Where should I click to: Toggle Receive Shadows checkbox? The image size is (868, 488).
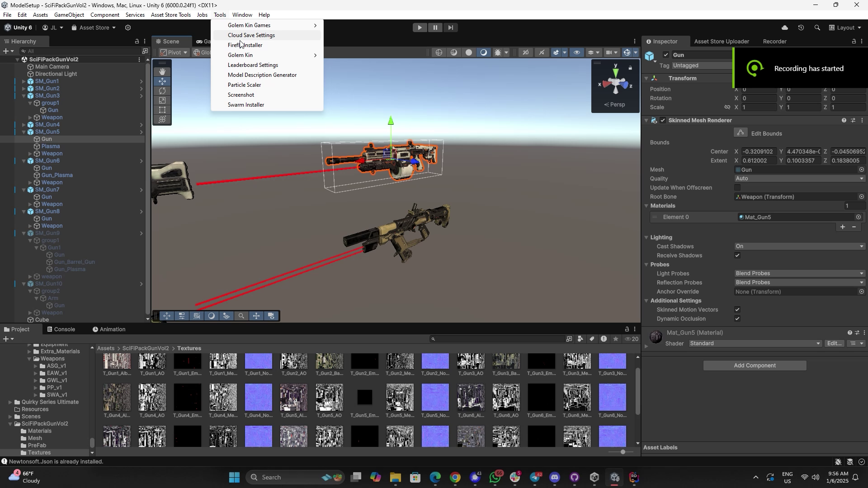pyautogui.click(x=738, y=256)
